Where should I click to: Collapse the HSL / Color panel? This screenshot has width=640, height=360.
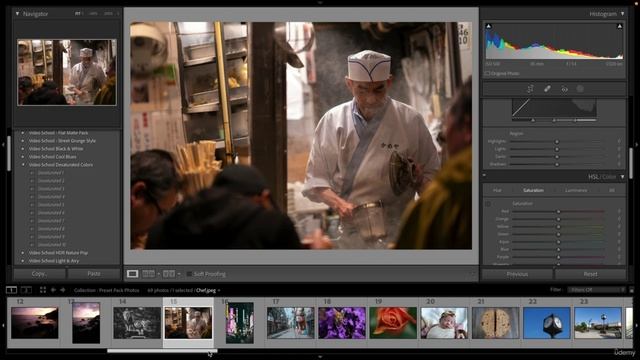[622, 177]
